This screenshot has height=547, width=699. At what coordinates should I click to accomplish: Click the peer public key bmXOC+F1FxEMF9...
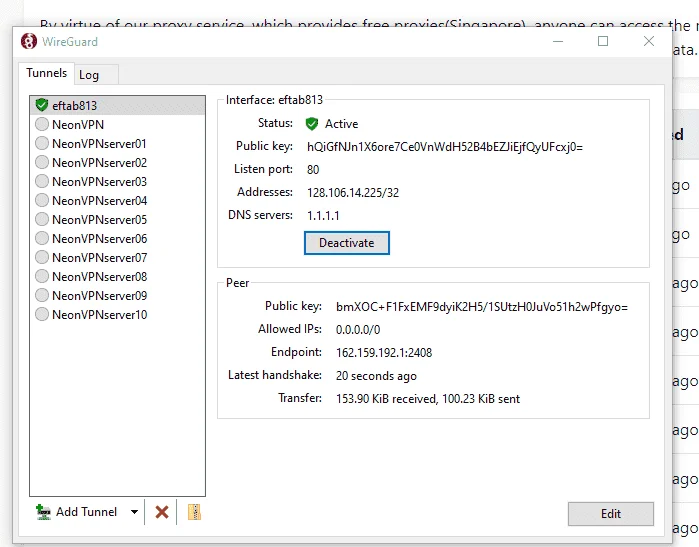pos(482,307)
